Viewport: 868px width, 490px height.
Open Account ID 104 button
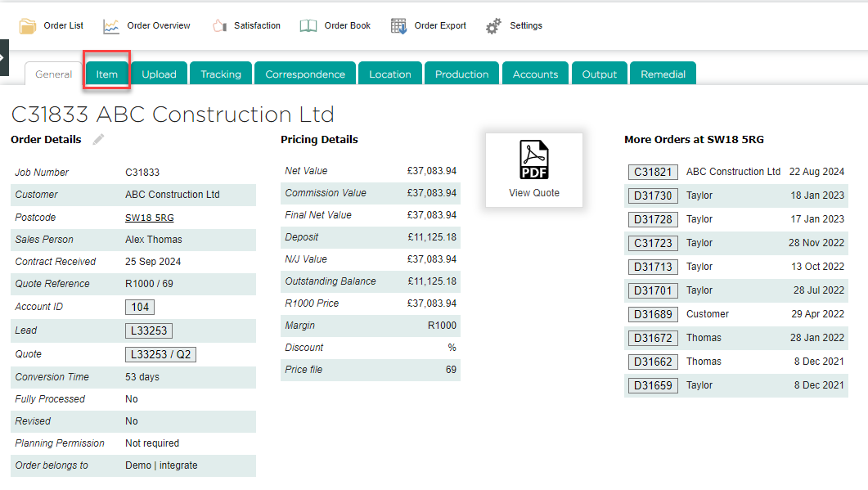[x=140, y=307]
